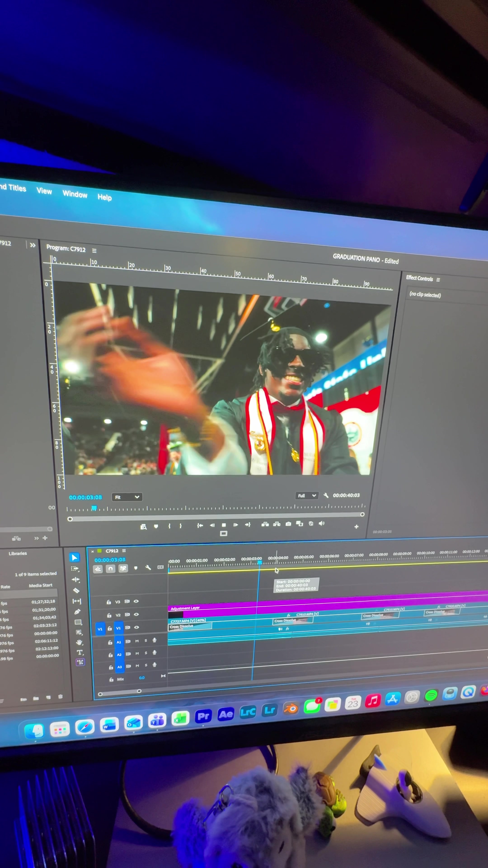Select the Track Select Forward tool

75,569
